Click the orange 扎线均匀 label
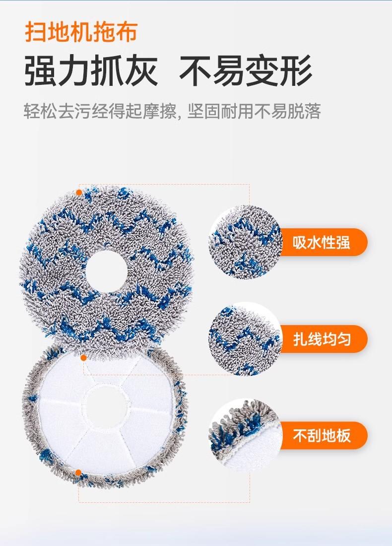 tap(323, 339)
